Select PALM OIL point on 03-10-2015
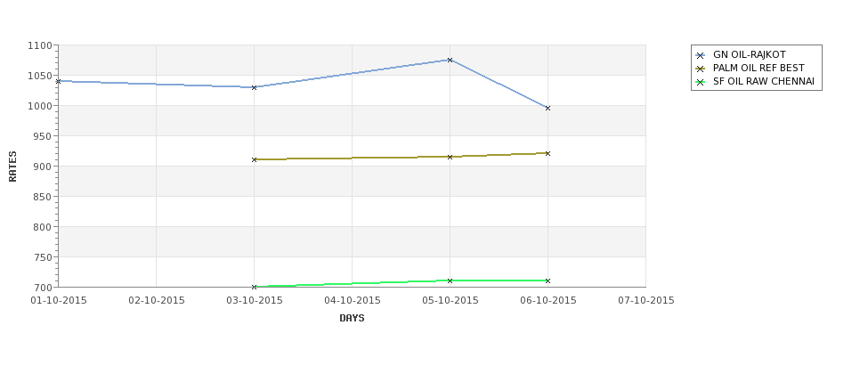The width and height of the screenshot is (868, 382). 255,159
